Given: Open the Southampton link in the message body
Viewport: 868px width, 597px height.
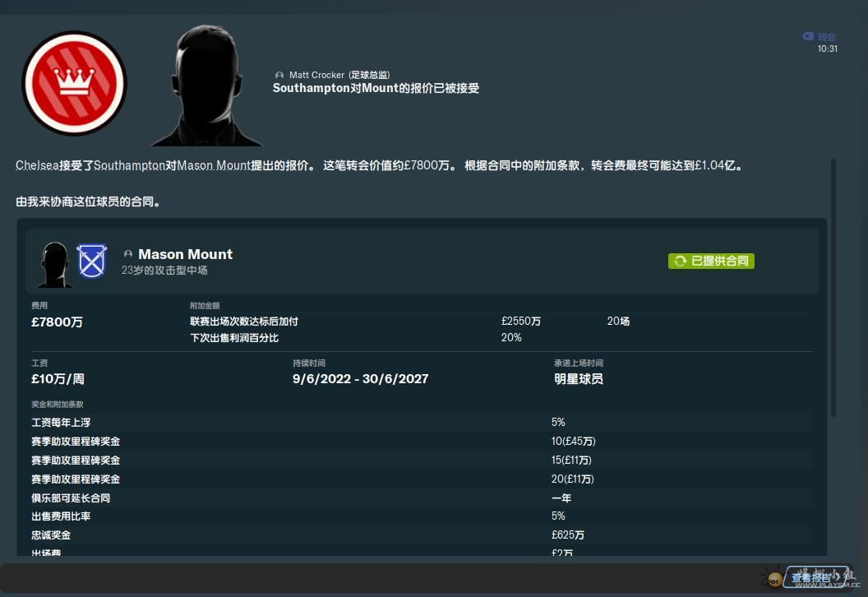Looking at the screenshot, I should tap(129, 165).
